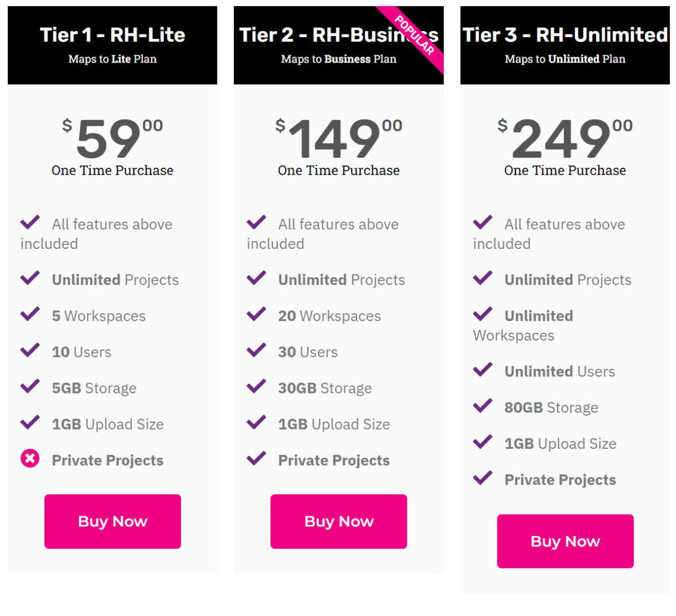Viewport: 676px width, 616px height.
Task: Click the Buy Now button under Tier 1
Action: 113,521
